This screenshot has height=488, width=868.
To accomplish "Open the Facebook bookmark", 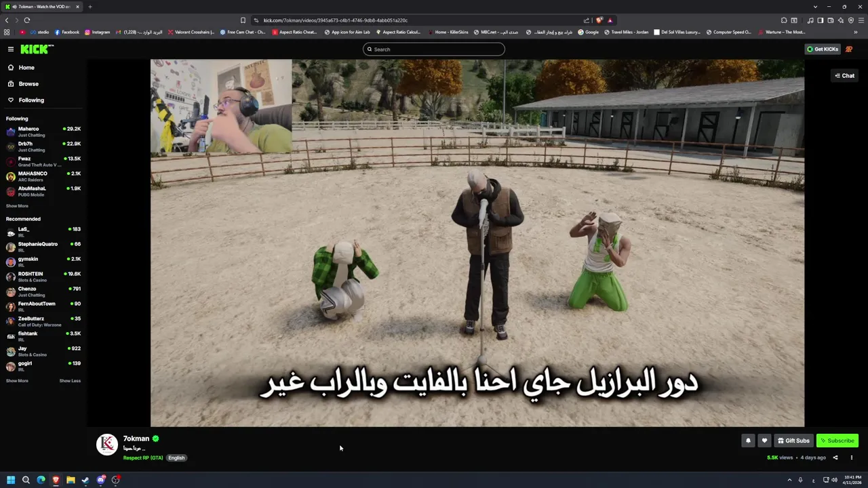I will [x=67, y=32].
